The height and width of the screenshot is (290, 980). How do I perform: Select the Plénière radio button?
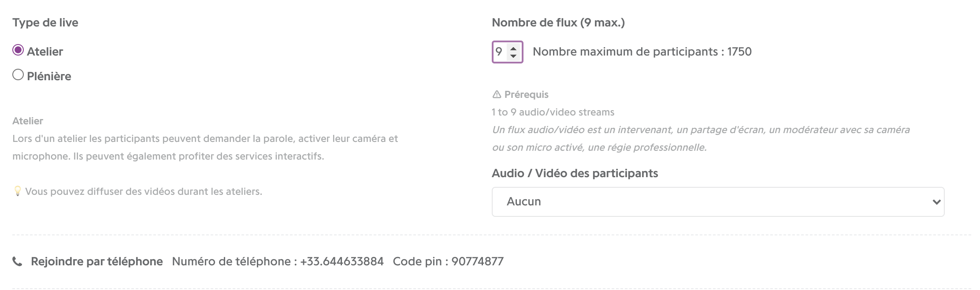pyautogui.click(x=18, y=75)
